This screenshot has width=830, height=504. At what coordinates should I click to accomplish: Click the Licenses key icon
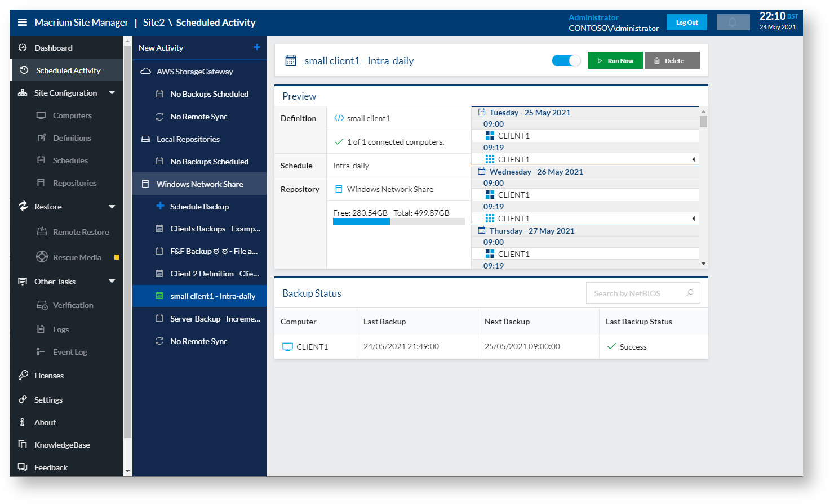(23, 375)
